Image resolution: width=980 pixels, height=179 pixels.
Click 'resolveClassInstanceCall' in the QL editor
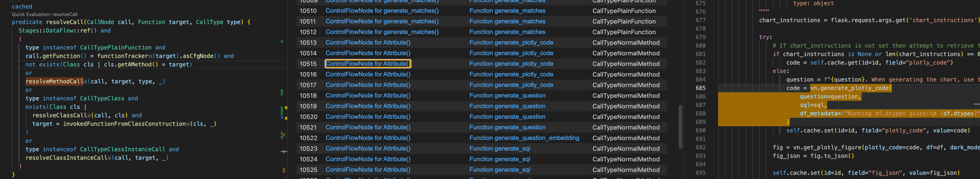(x=66, y=158)
